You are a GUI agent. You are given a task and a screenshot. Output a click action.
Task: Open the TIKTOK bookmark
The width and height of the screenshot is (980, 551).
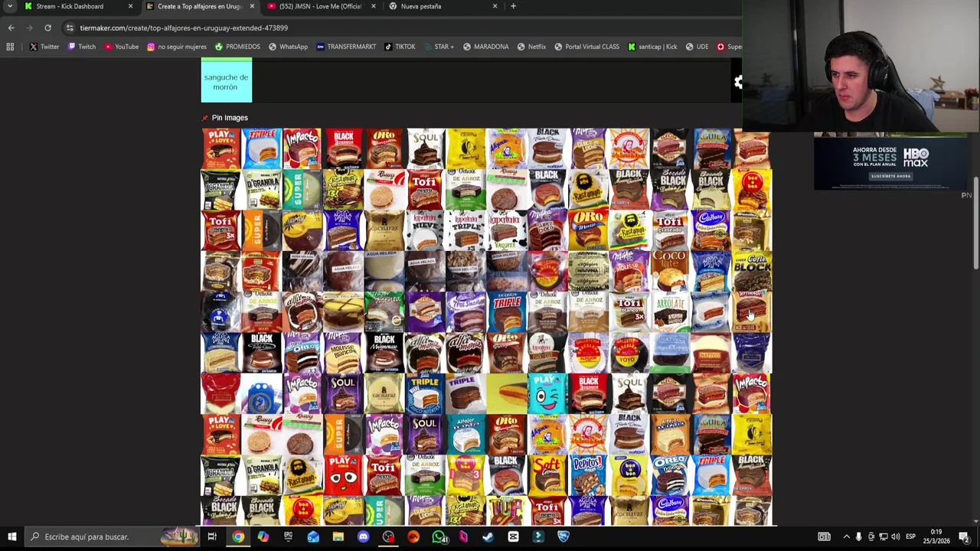tap(400, 47)
